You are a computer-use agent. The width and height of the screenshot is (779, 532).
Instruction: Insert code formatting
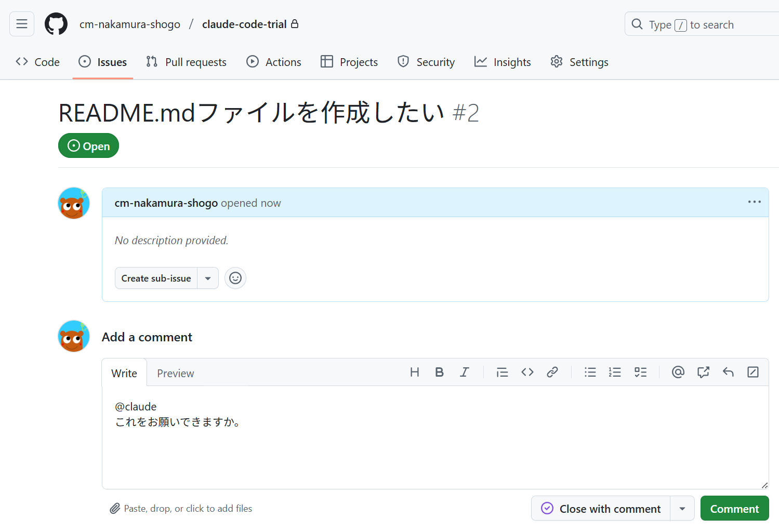pyautogui.click(x=527, y=372)
